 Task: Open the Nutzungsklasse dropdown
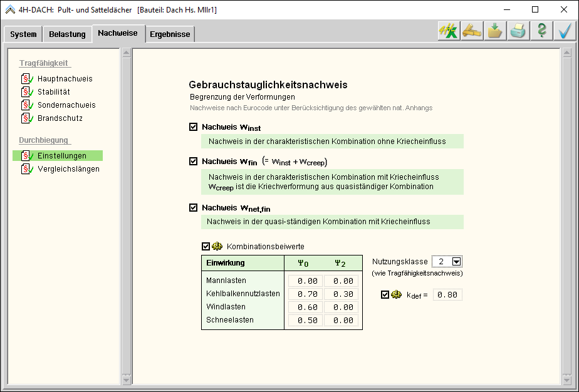[x=456, y=262]
